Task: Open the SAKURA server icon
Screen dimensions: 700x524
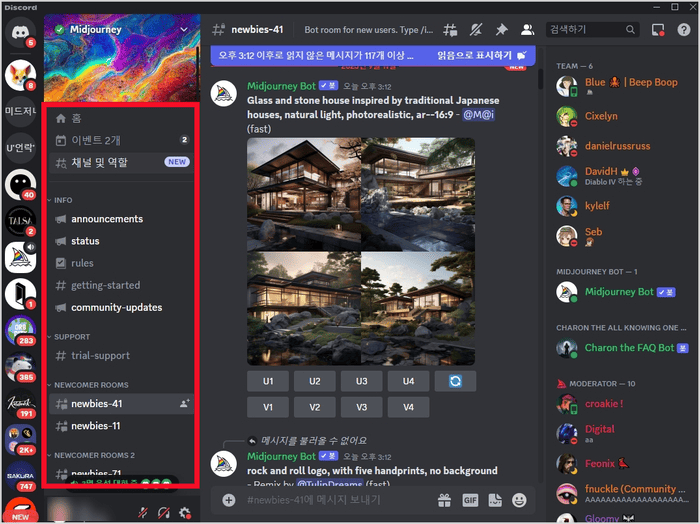Action: coord(20,477)
